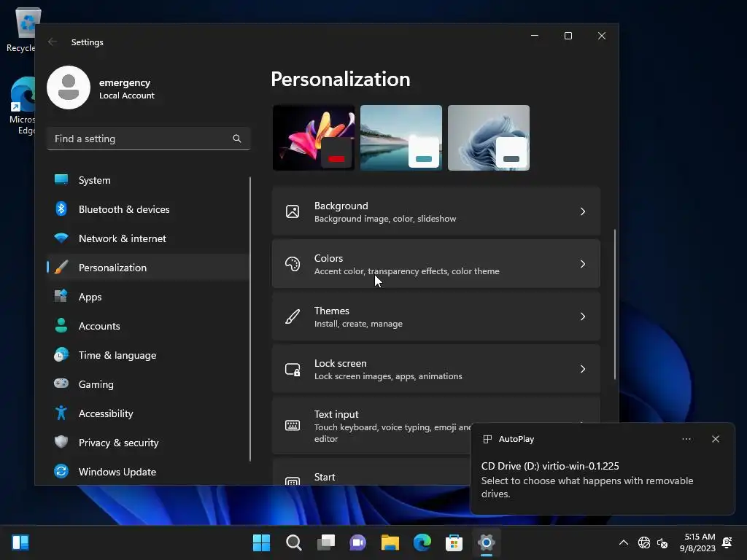Launch Microsoft Edge from taskbar
The image size is (747, 560).
tap(422, 542)
